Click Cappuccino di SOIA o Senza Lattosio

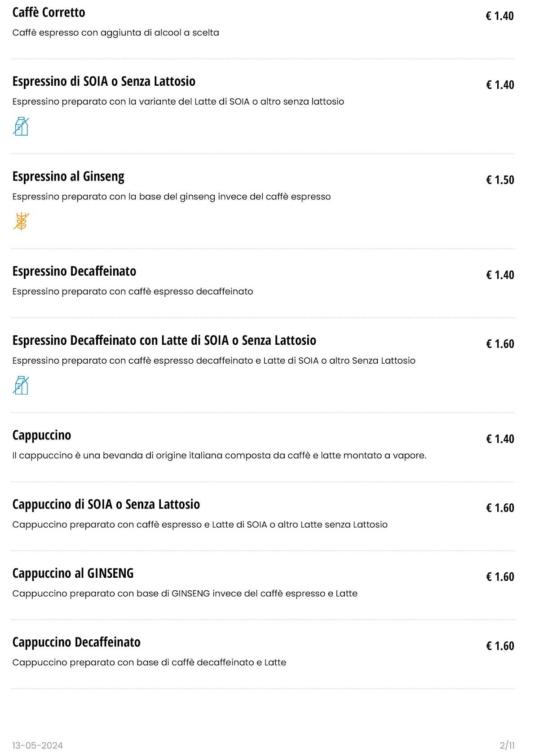106,505
